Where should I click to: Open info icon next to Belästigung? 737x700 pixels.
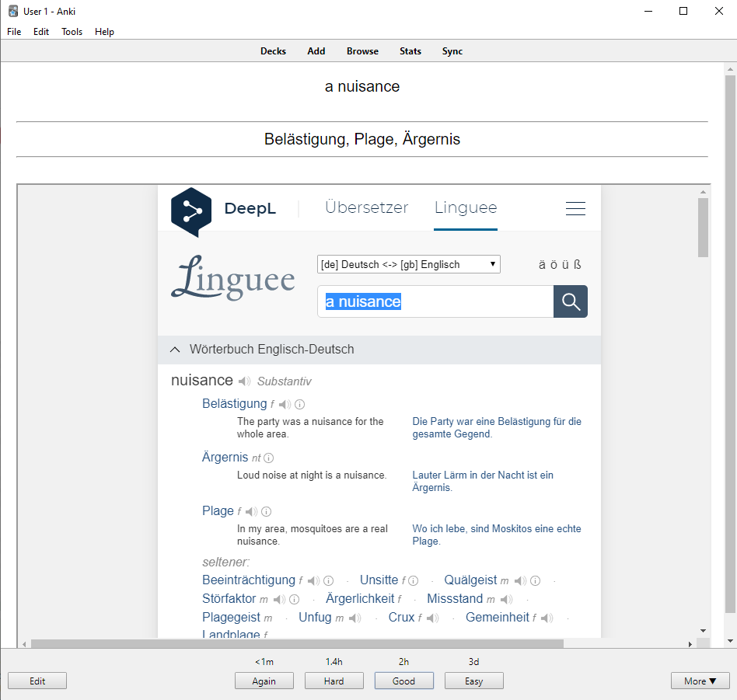(299, 404)
